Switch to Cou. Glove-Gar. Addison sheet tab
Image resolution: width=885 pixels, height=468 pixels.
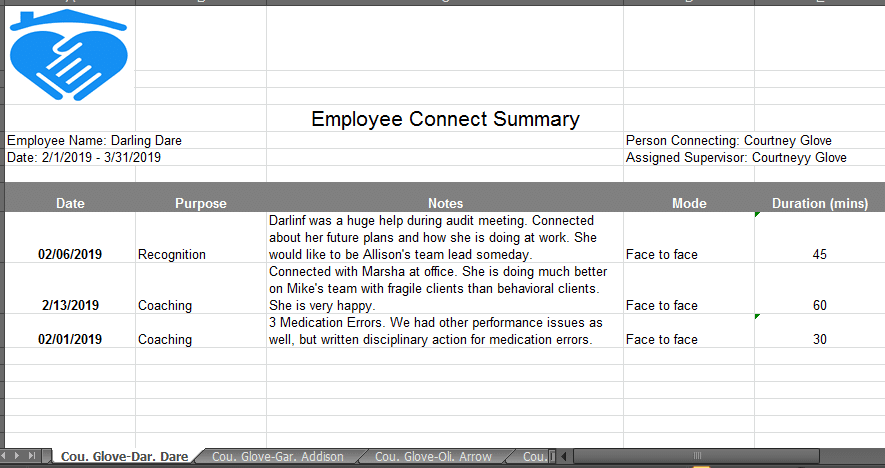click(277, 457)
